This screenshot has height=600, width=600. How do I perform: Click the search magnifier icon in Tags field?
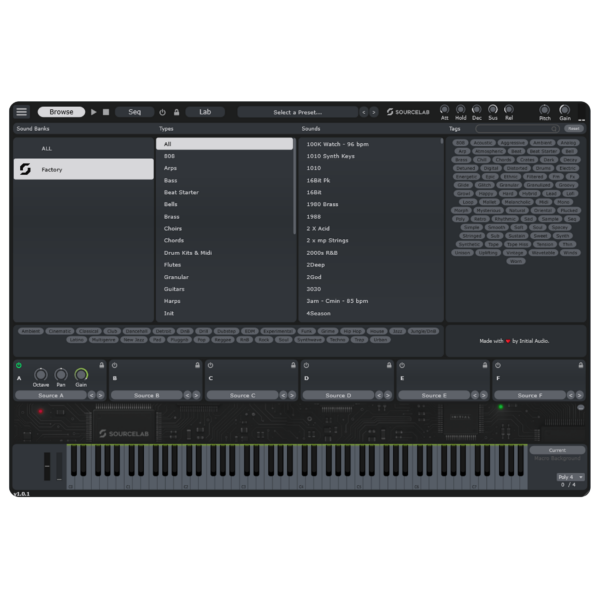pos(554,129)
